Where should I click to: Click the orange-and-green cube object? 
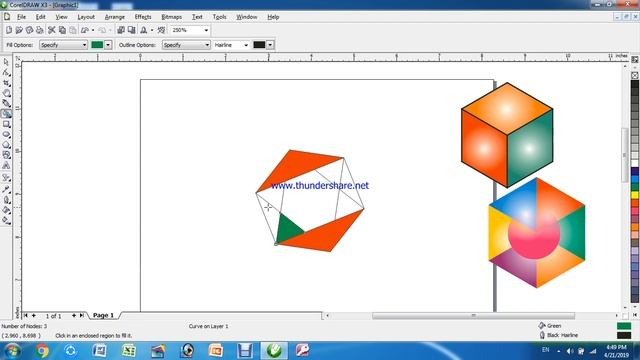tap(507, 135)
